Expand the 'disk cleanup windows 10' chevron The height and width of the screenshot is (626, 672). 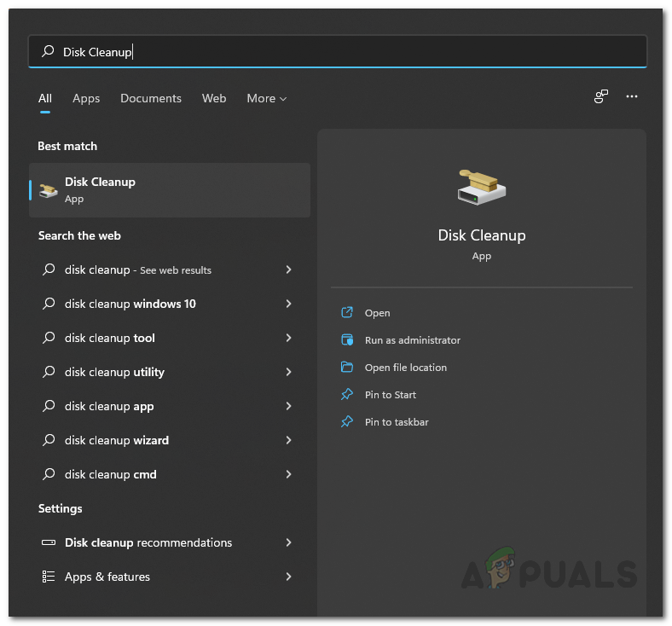click(288, 304)
